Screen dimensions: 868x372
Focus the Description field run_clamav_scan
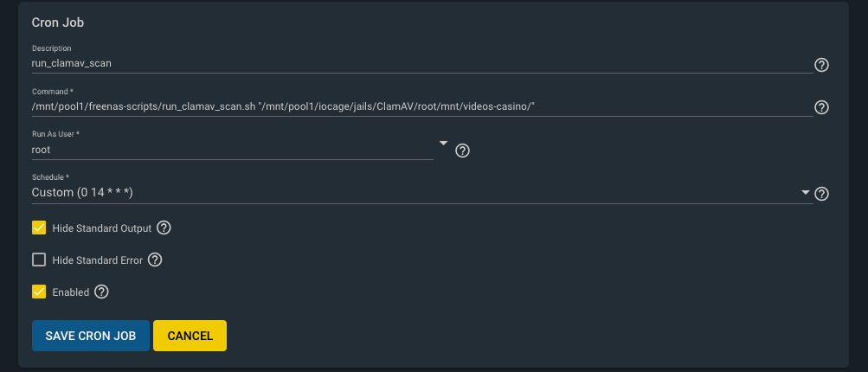422,64
